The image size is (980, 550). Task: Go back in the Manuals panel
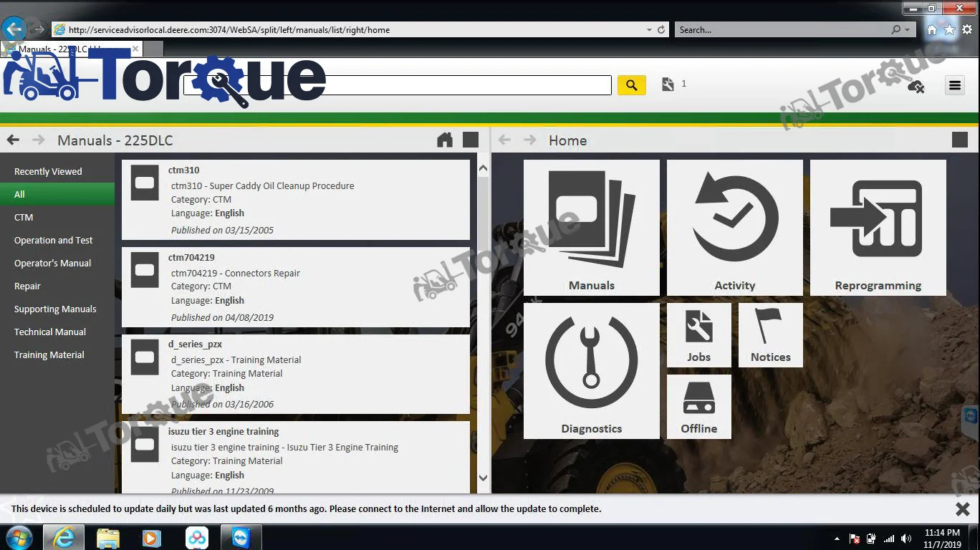pos(13,140)
